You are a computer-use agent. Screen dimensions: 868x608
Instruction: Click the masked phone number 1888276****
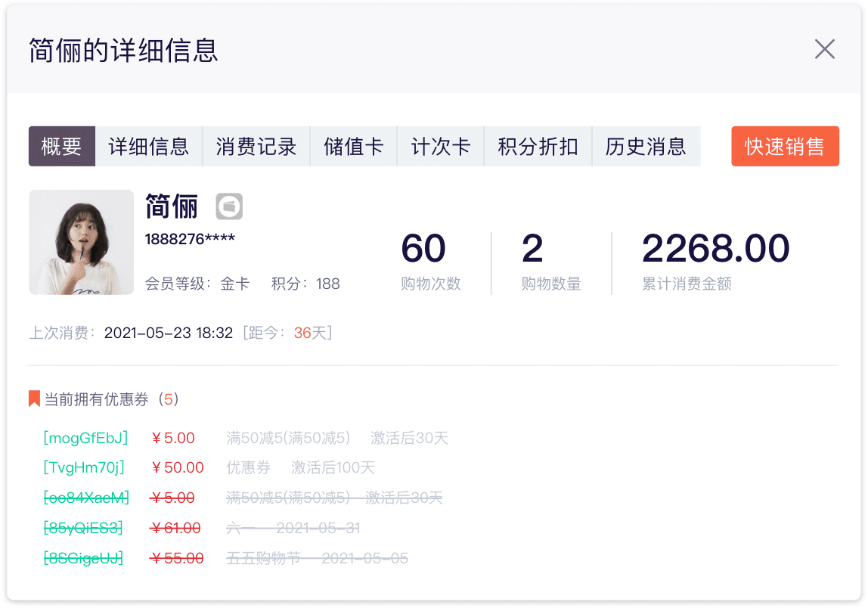click(x=190, y=240)
